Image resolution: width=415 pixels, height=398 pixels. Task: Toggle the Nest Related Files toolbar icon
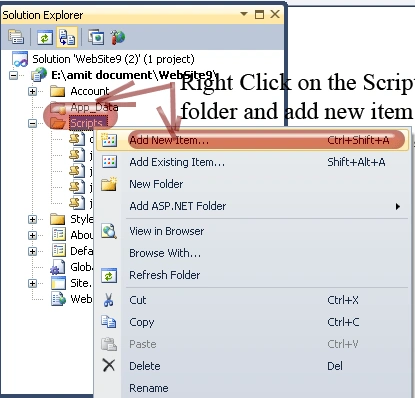(x=67, y=37)
